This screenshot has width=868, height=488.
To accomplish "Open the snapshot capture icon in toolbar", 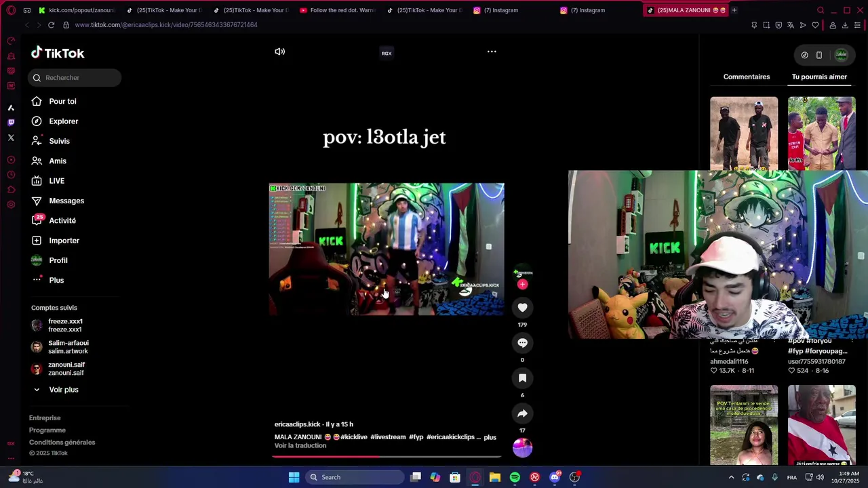I will 766,25.
